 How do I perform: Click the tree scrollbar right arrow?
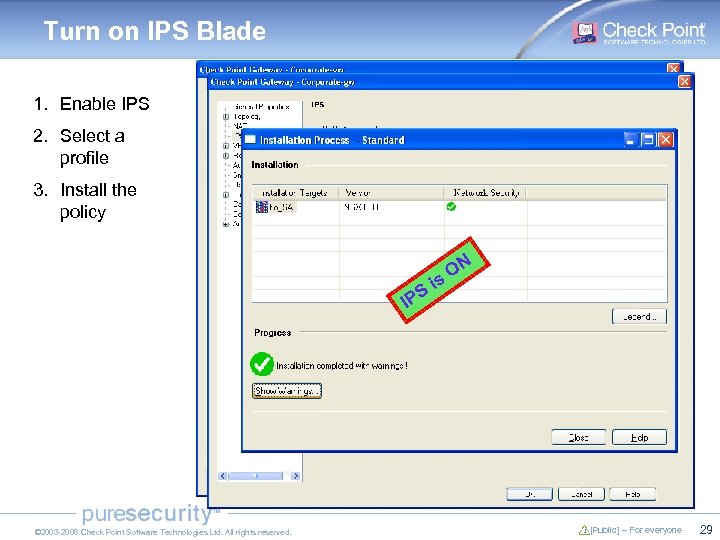click(x=296, y=476)
